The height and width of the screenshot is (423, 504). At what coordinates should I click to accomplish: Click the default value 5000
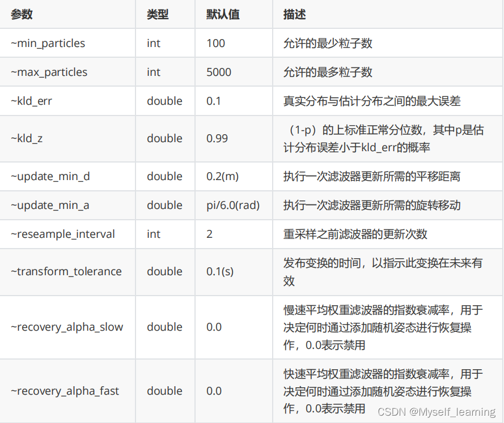219,72
